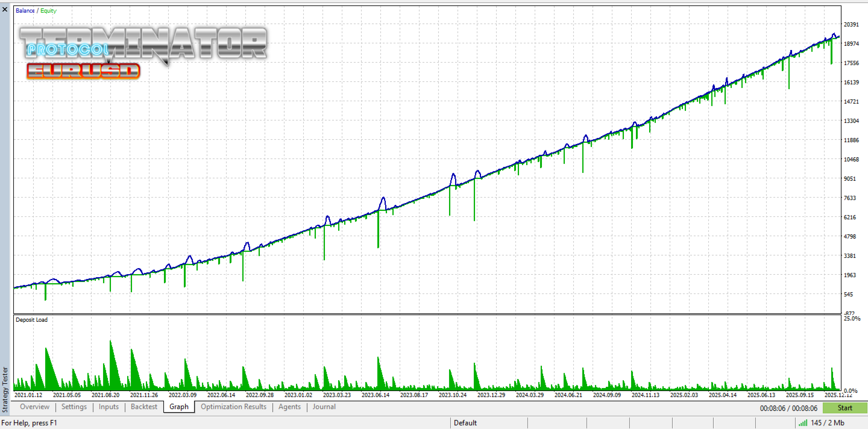Click the 13304 axis value
The image size is (868, 429).
click(x=852, y=121)
